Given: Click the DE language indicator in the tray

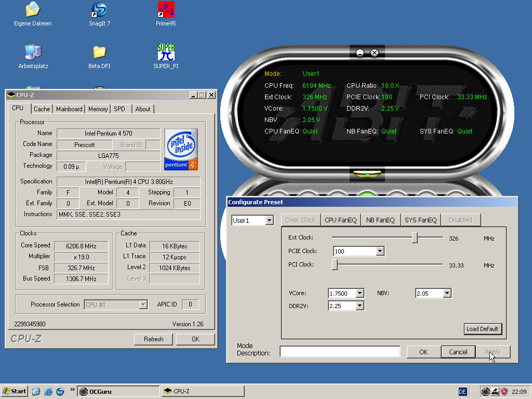Looking at the screenshot, I should click(462, 391).
